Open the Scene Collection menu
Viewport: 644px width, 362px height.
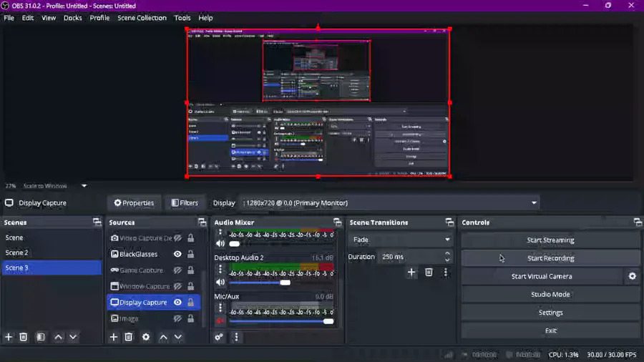[x=142, y=18]
